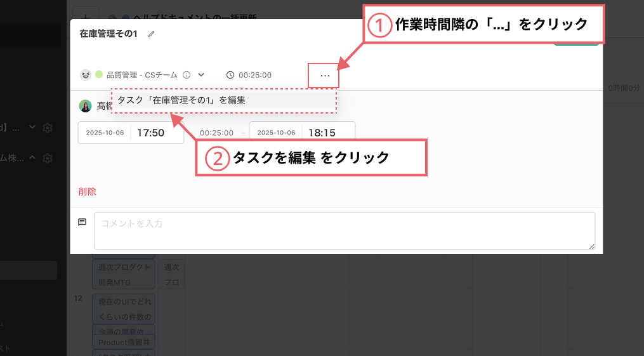
Task: Click the upper settings gear in the sidebar
Action: click(x=48, y=128)
